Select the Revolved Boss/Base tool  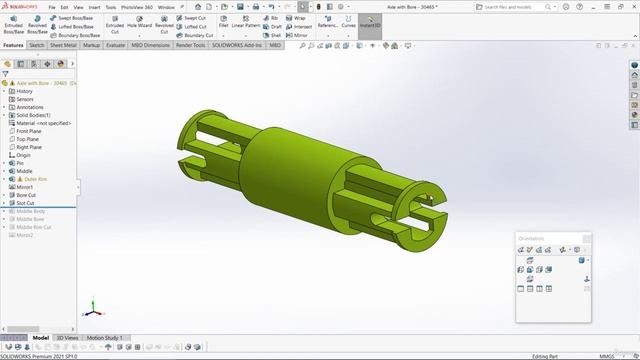37,25
